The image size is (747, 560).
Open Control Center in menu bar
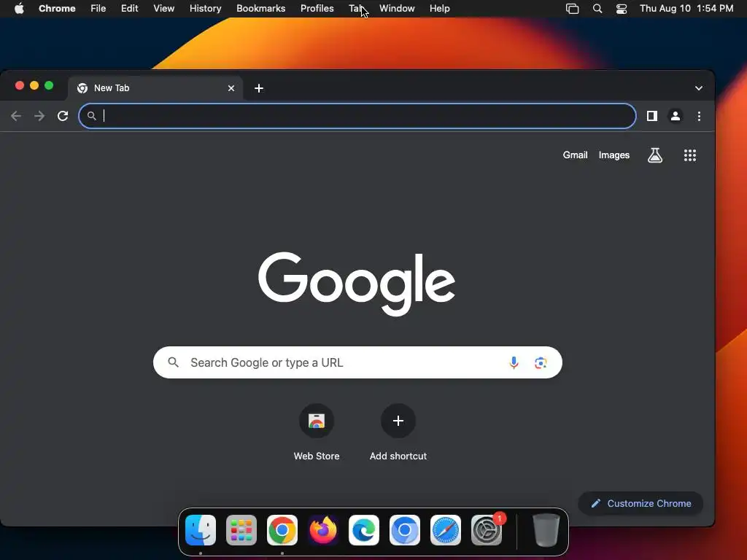coord(622,8)
